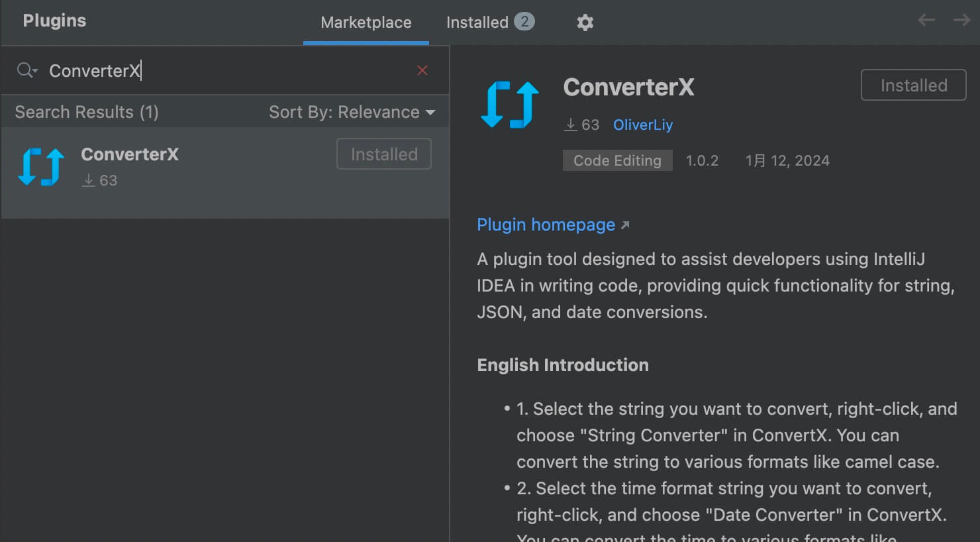Open the Sort By Relevance dropdown

[352, 111]
